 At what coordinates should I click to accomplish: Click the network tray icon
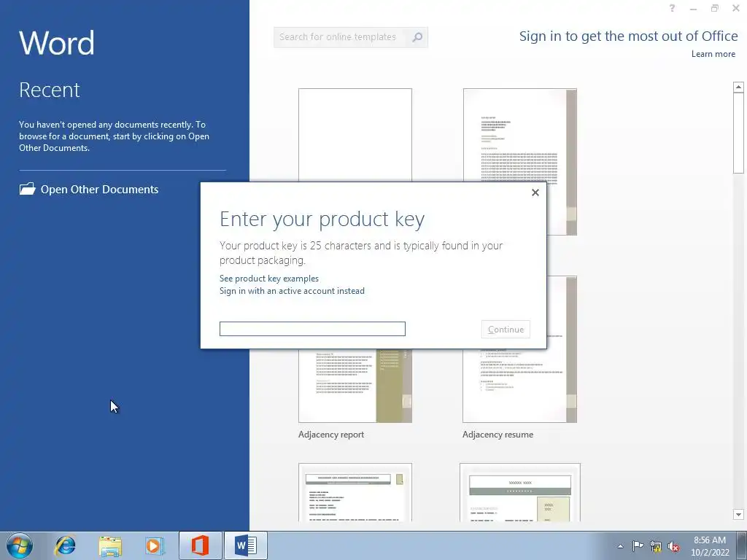pyautogui.click(x=656, y=546)
